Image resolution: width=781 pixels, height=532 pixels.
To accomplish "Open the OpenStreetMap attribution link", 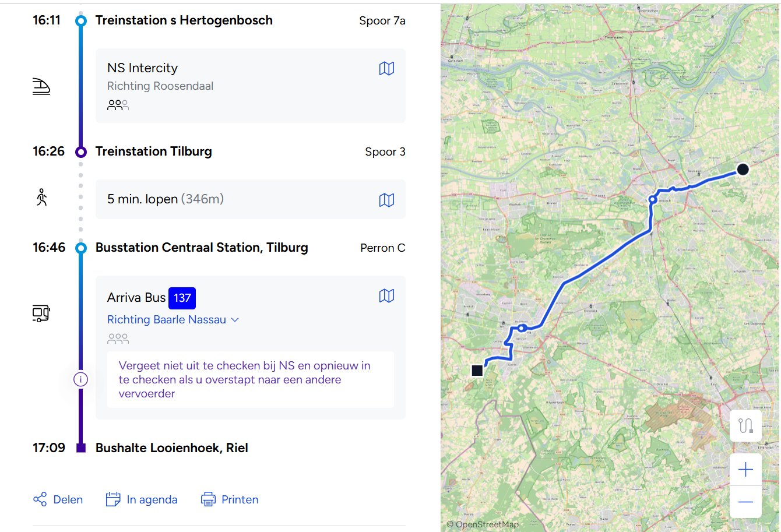I will tap(483, 524).
